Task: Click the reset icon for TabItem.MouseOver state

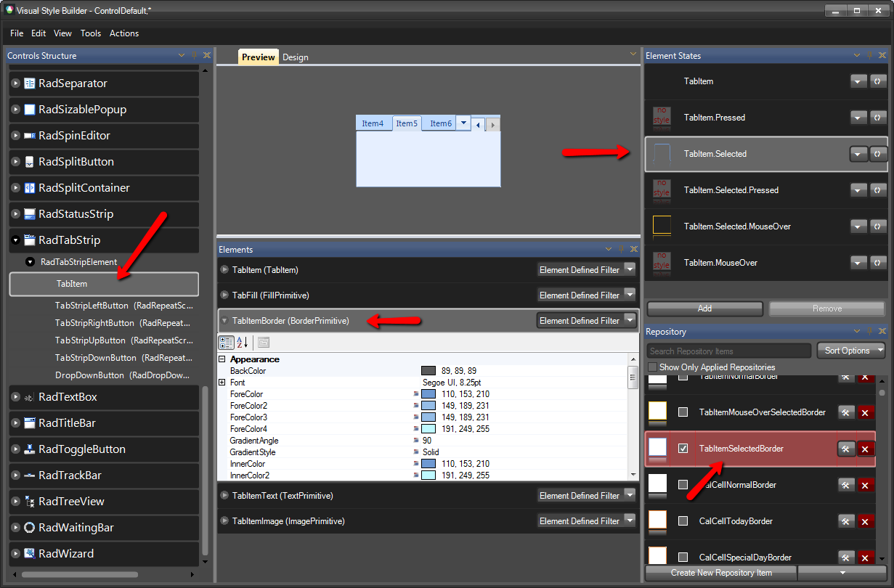Action: 877,263
